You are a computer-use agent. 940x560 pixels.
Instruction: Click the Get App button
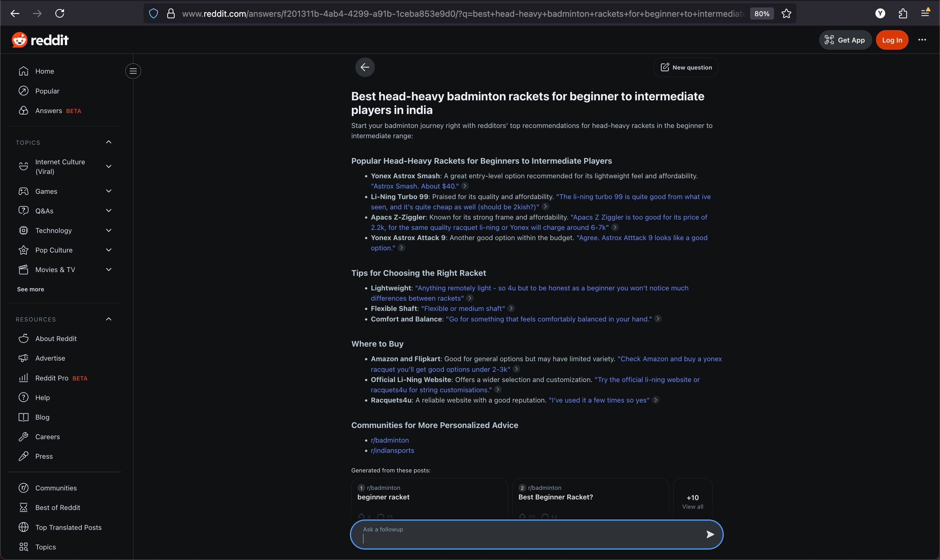(x=845, y=40)
